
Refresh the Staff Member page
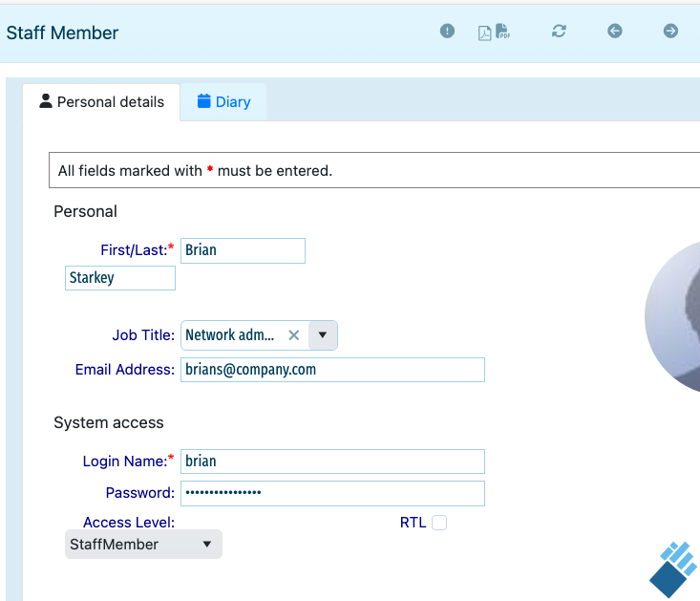559,31
